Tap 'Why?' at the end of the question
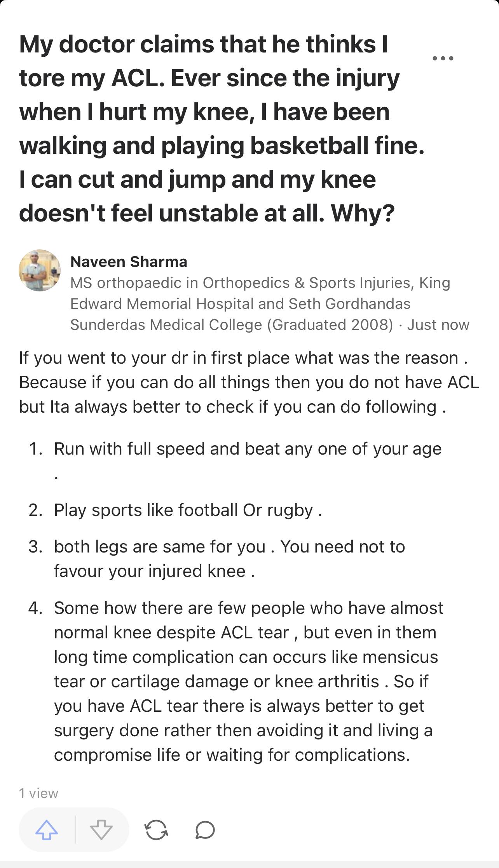The image size is (499, 868). point(363,213)
